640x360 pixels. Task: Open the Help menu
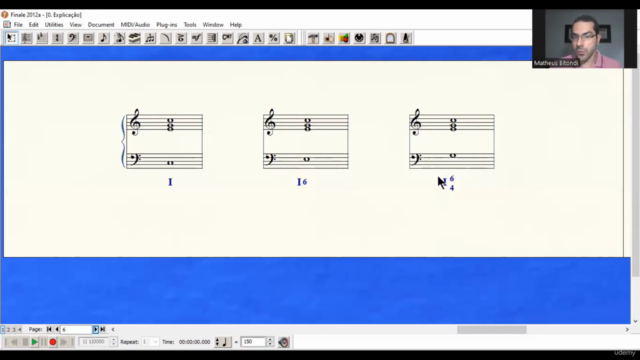click(x=236, y=24)
